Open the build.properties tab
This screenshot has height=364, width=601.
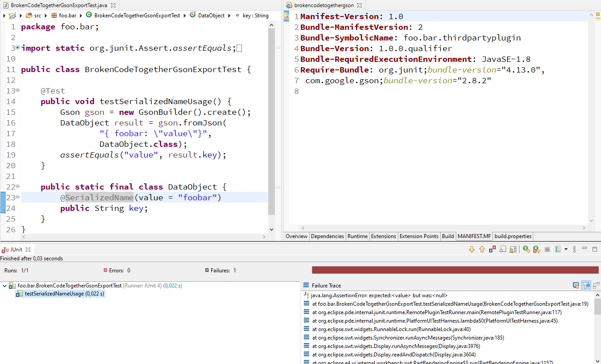(x=512, y=236)
